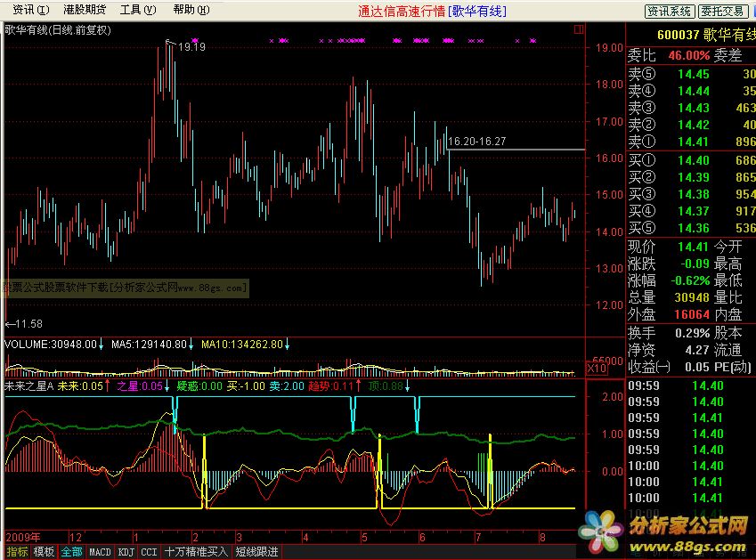The width and height of the screenshot is (756, 560).
Task: Open the 短线跟进 indicator tab
Action: point(256,552)
